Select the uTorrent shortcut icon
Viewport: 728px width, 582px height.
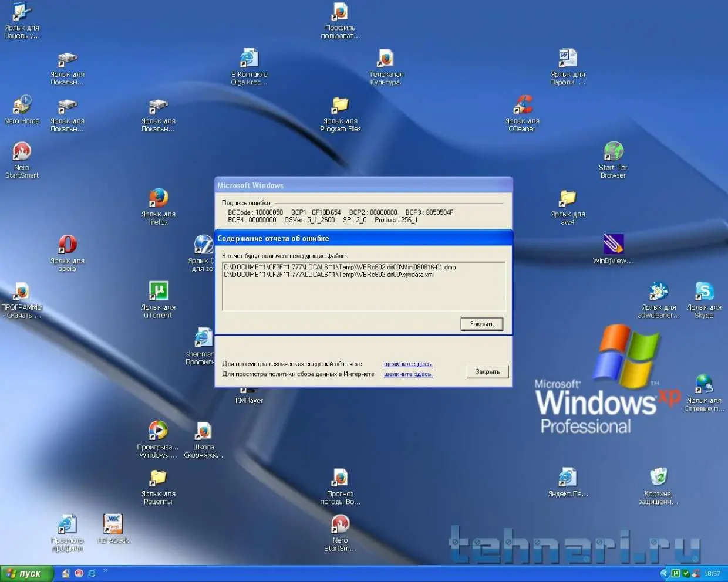[x=159, y=300]
